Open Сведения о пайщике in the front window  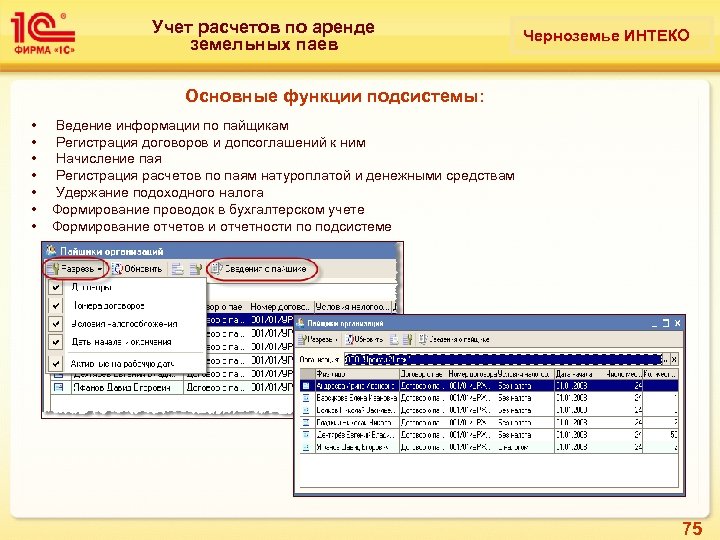tap(454, 340)
